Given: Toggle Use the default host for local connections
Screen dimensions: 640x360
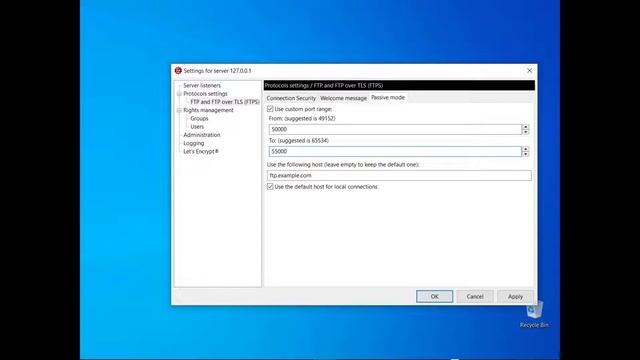Looking at the screenshot, I should click(x=270, y=187).
